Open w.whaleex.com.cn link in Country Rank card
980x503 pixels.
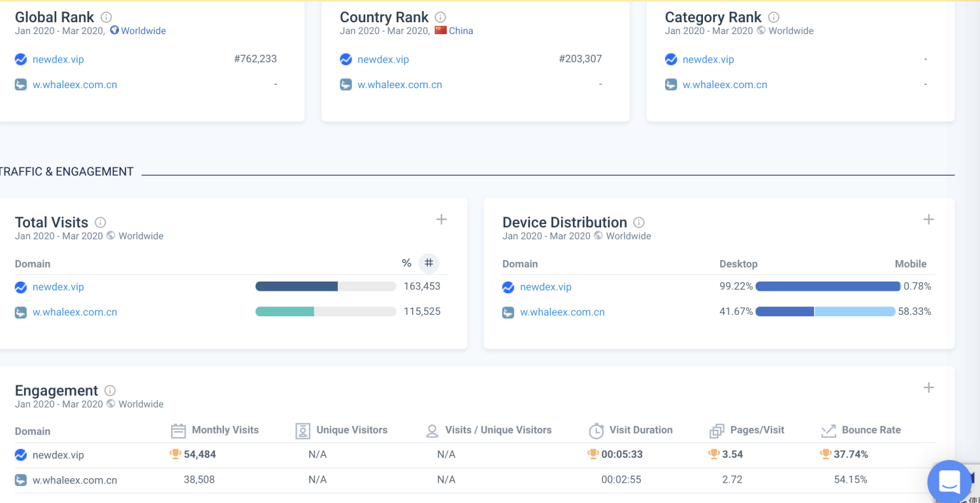click(400, 85)
